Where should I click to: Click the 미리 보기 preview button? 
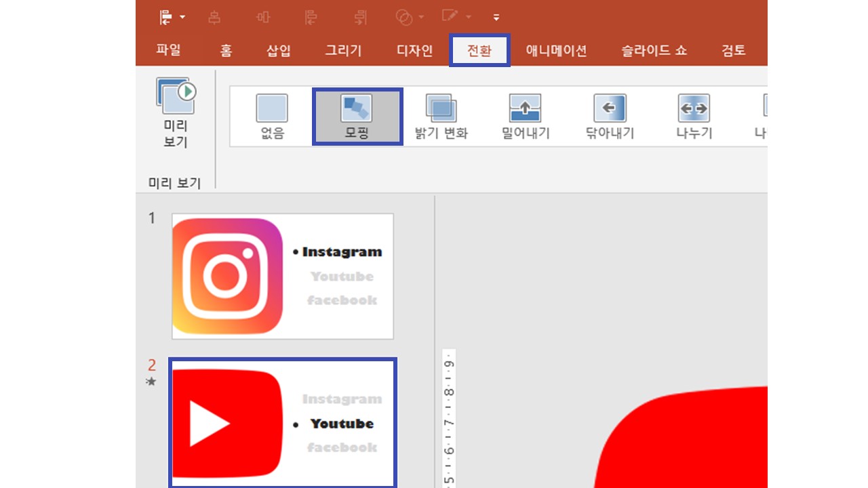176,113
